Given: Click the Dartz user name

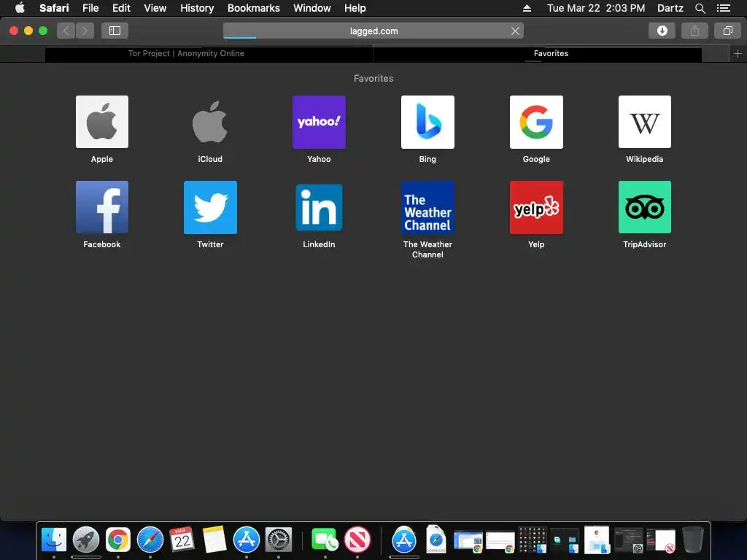Looking at the screenshot, I should [x=670, y=8].
